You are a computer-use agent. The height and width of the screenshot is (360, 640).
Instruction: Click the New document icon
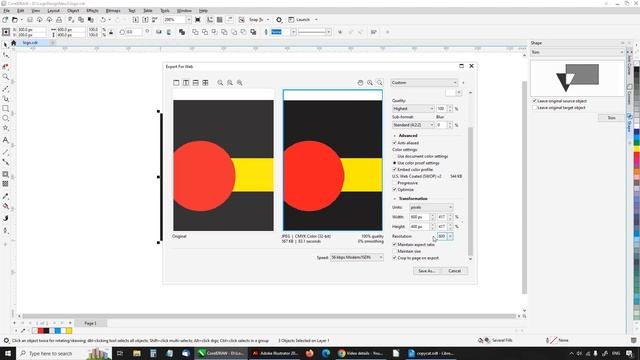tap(5, 20)
